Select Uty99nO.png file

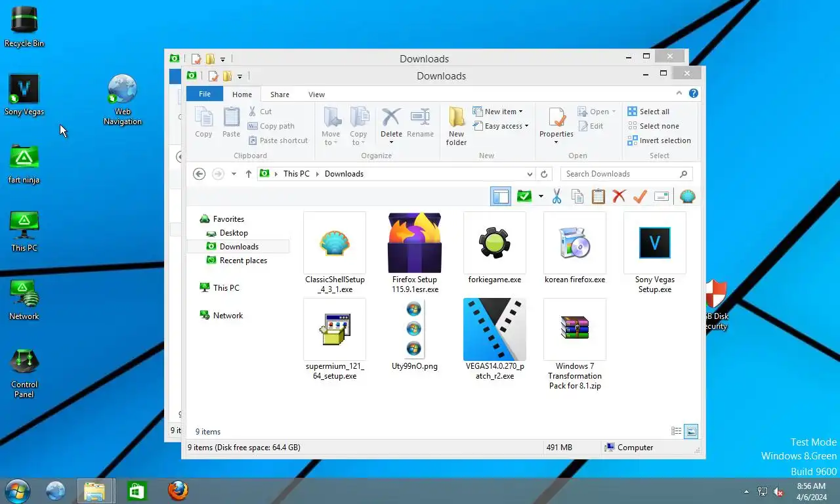pos(415,335)
